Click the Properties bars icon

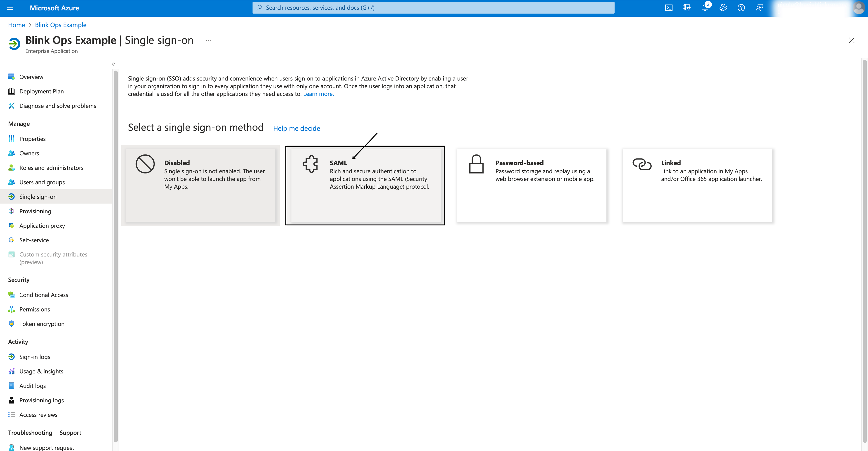[12, 139]
